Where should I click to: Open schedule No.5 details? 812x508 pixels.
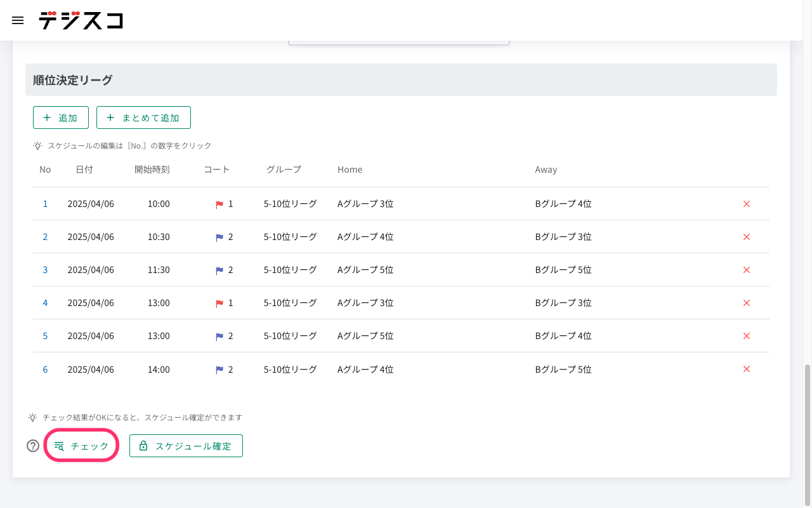45,336
